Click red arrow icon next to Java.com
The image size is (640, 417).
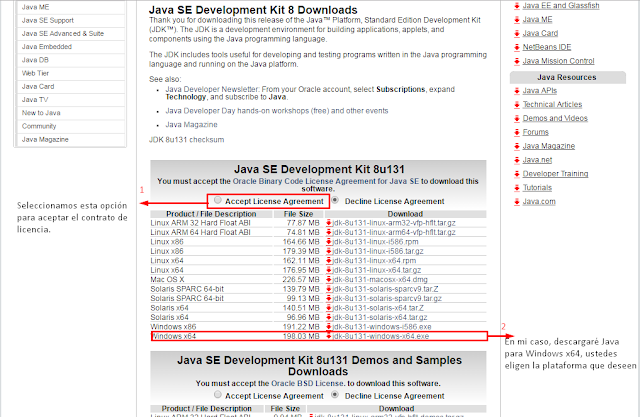point(517,202)
